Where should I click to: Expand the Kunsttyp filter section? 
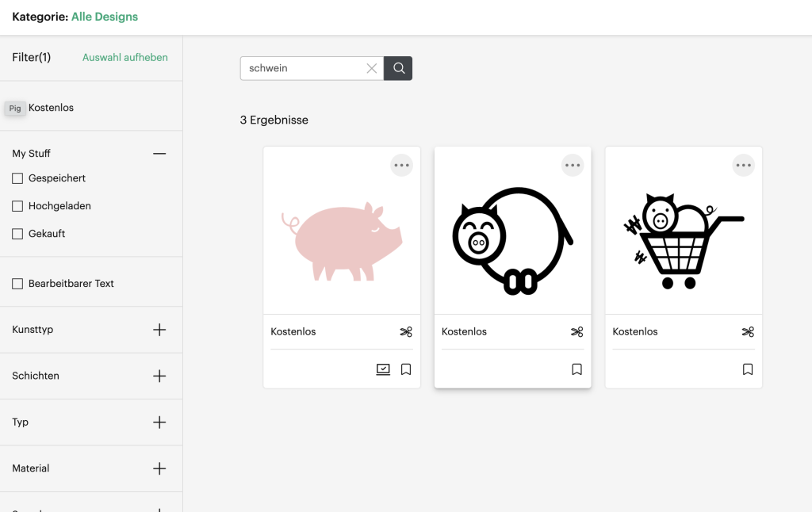159,330
